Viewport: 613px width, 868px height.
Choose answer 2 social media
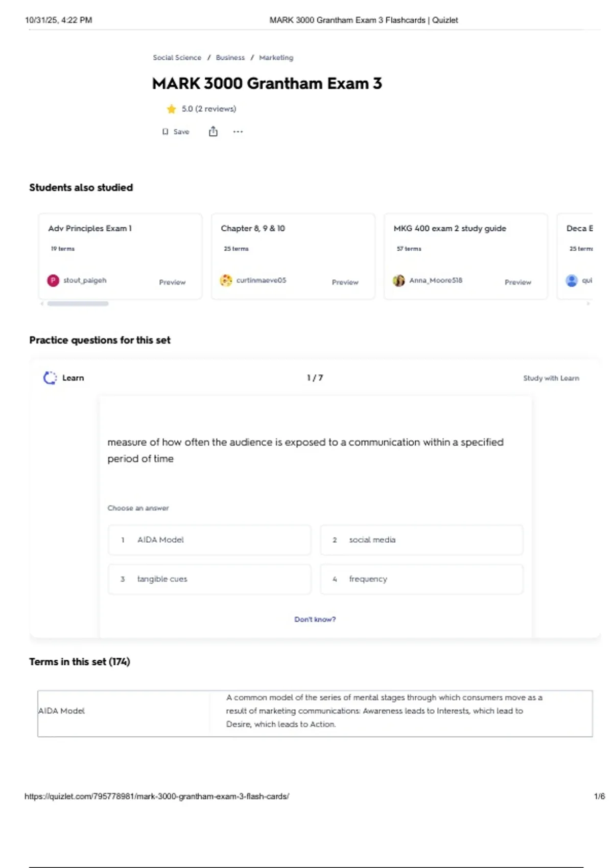coord(421,540)
